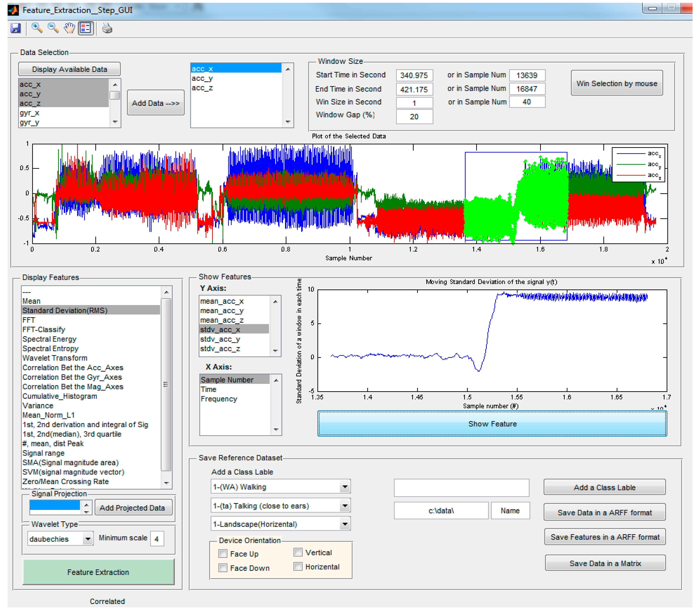The width and height of the screenshot is (695, 616).
Task: Click Save Features in a ARFF format
Action: (x=605, y=537)
